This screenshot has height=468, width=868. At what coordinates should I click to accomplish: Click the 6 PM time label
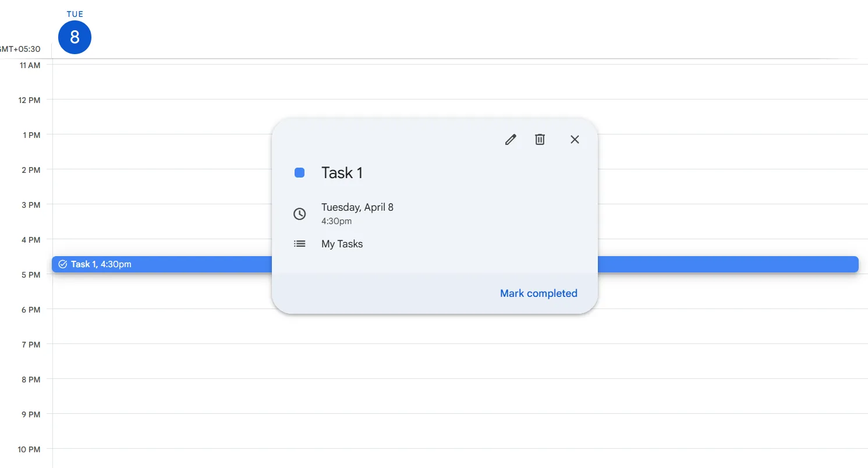tap(31, 310)
